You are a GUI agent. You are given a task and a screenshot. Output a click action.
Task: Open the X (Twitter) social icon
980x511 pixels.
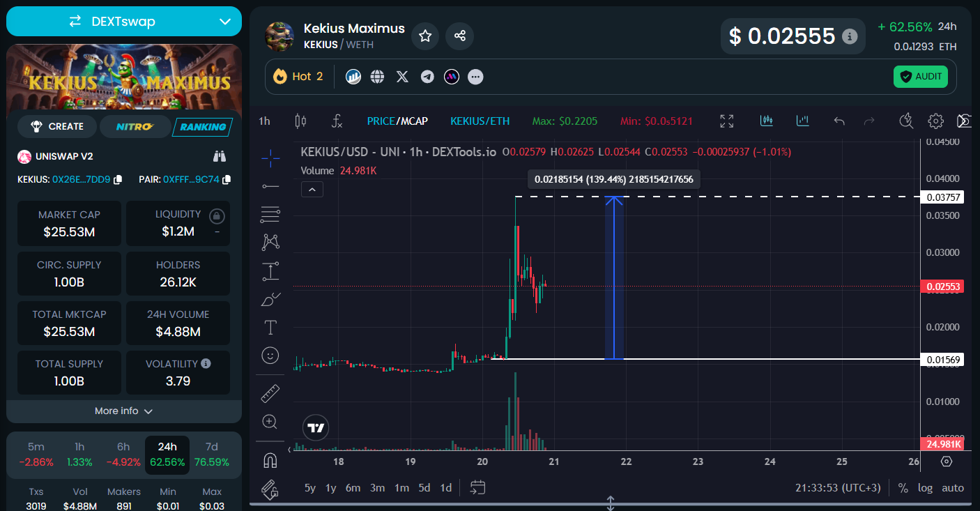(x=402, y=77)
